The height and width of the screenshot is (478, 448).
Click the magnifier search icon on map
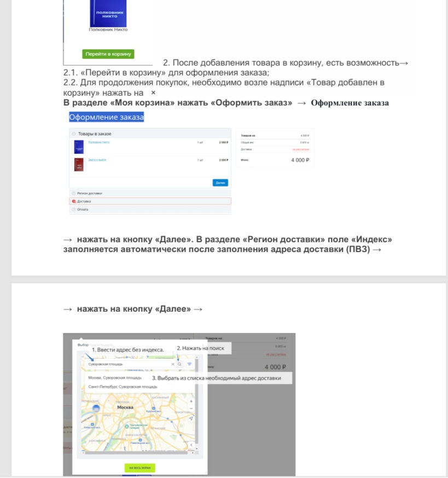click(x=179, y=364)
